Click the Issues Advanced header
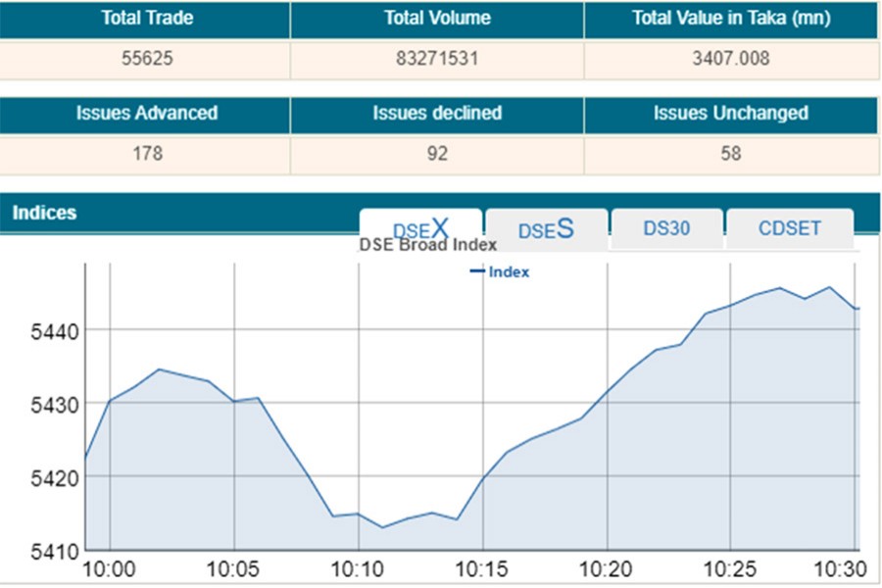 [x=147, y=114]
